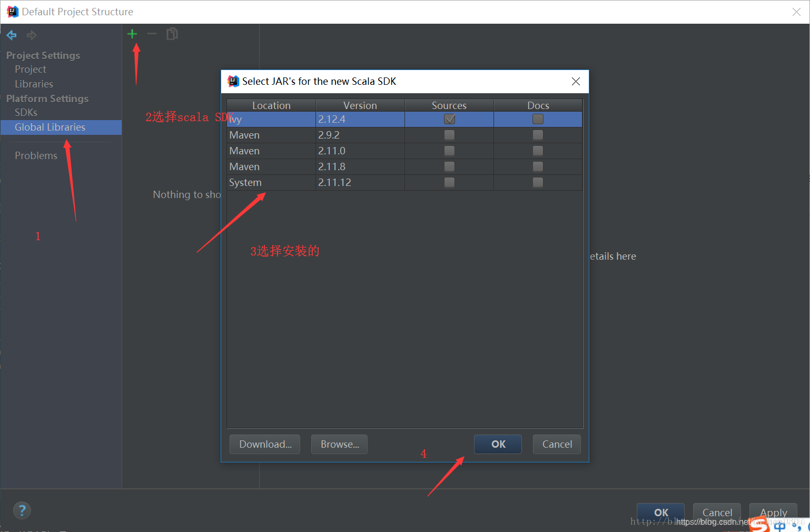Sort by the Location column header
This screenshot has width=810, height=532.
271,105
